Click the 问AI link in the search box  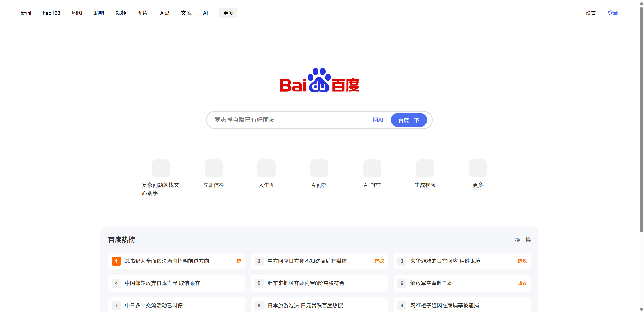pos(378,120)
